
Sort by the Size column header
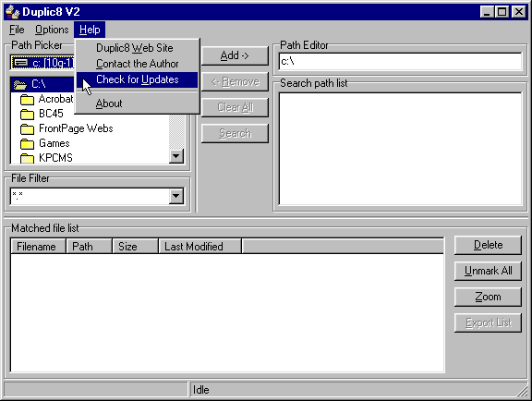click(135, 246)
